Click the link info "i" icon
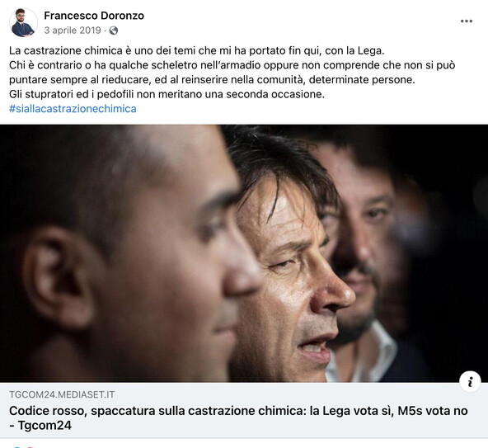 pos(470,381)
